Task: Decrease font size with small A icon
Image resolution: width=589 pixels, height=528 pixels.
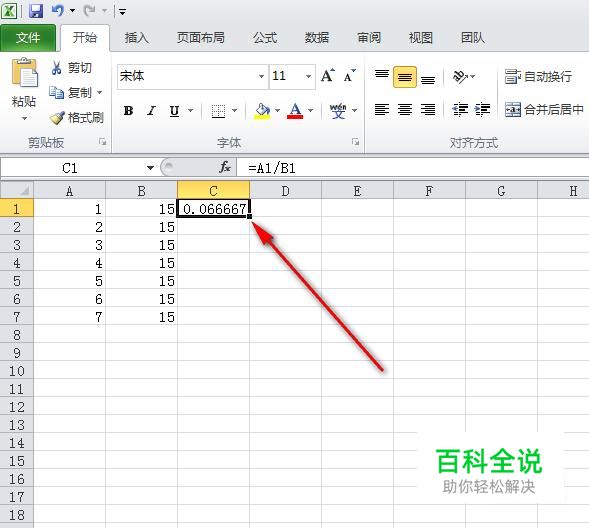Action: click(x=349, y=75)
